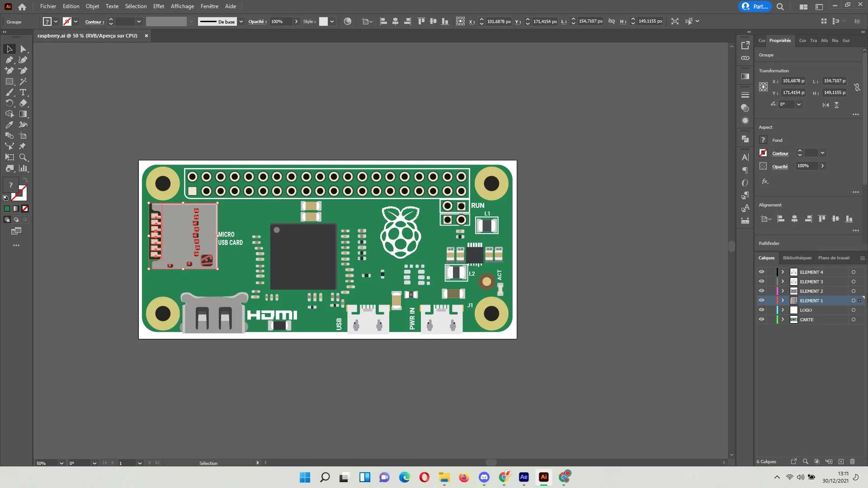868x488 pixels.
Task: Select the Rotate tool
Action: (9, 103)
